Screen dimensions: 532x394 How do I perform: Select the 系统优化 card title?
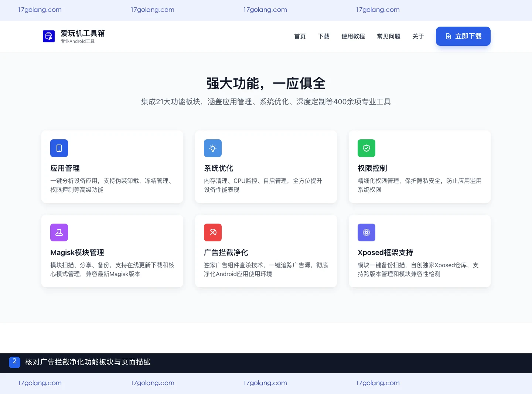click(219, 168)
